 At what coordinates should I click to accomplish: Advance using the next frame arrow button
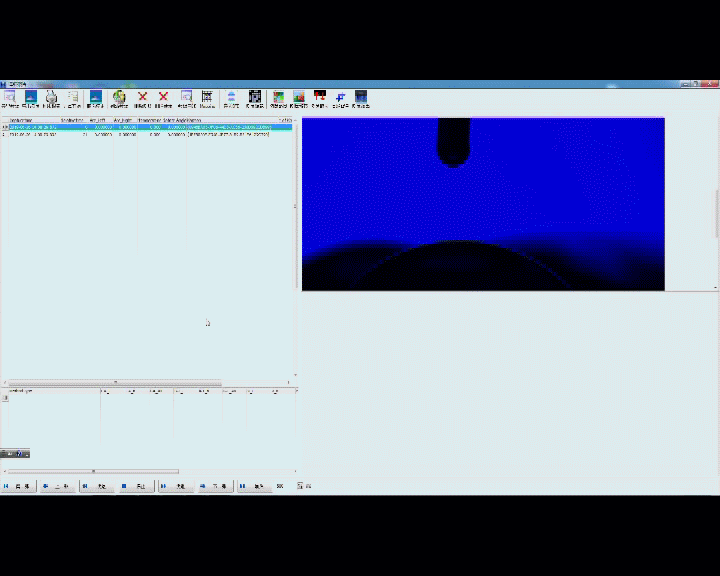click(x=215, y=486)
